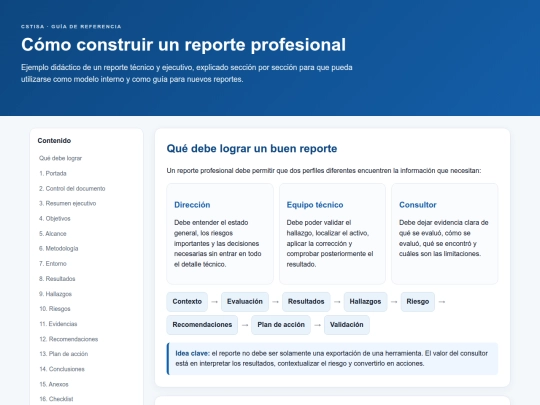Open '6. Metodología' sidebar entry
The height and width of the screenshot is (405, 540).
[59, 248]
